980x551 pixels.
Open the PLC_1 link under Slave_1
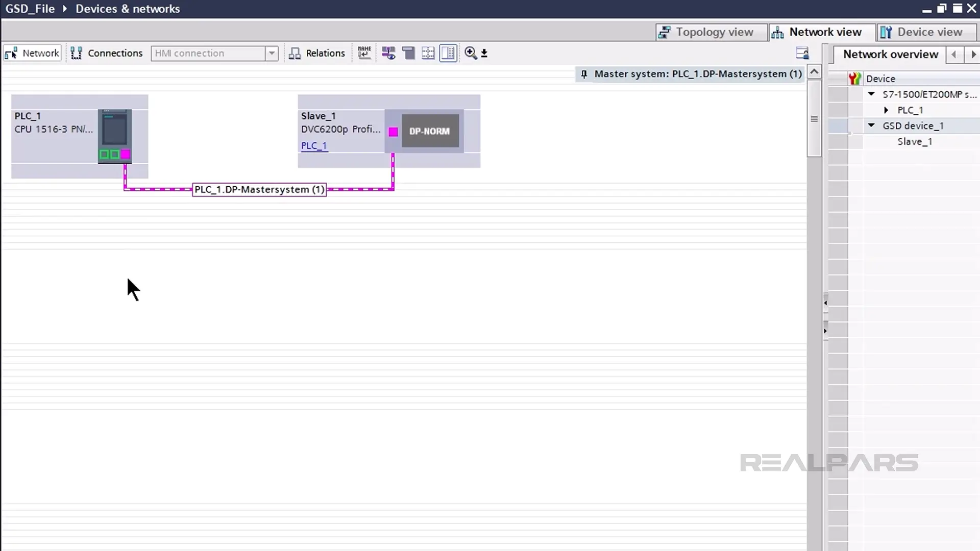click(x=314, y=146)
